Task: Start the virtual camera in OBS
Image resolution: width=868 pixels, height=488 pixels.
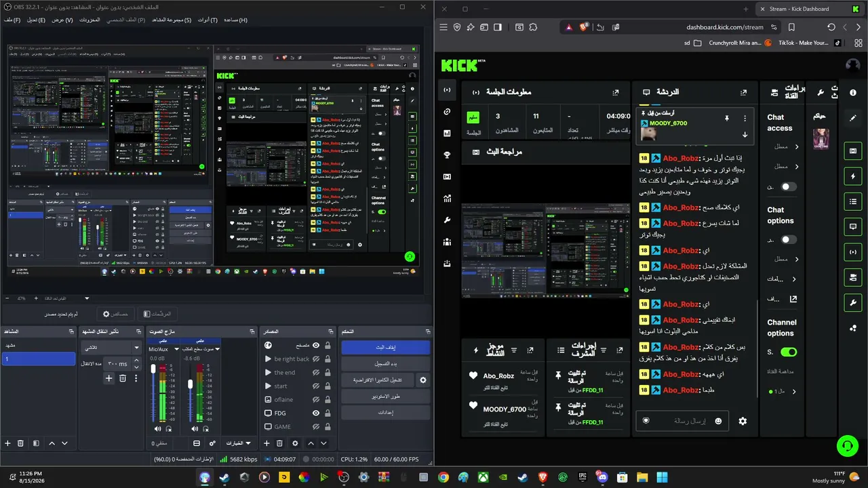Action: [378, 380]
